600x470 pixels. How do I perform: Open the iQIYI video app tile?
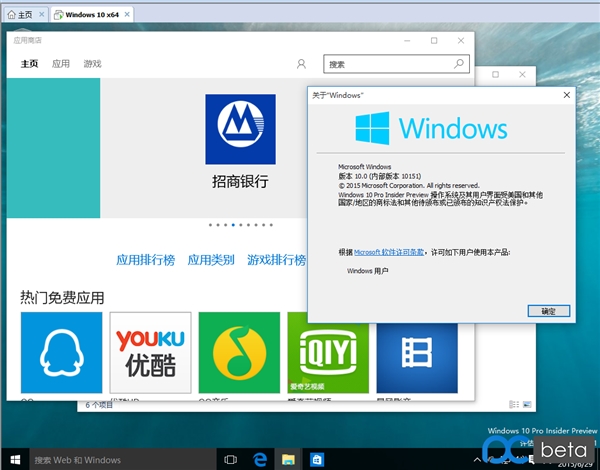(x=327, y=354)
